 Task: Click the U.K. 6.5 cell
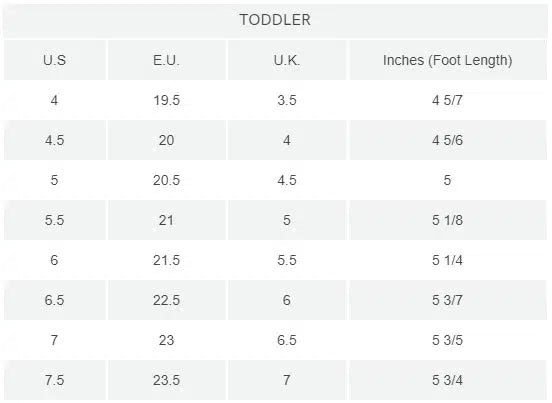tap(287, 340)
